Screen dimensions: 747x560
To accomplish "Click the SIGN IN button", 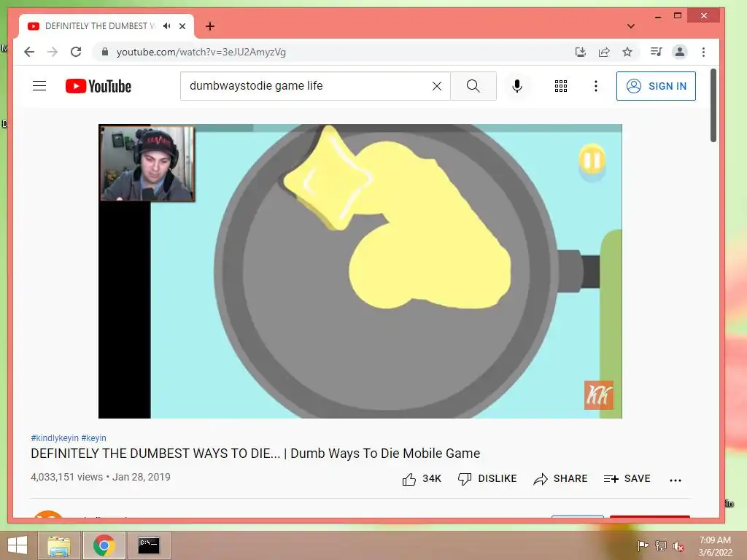I will tap(656, 86).
